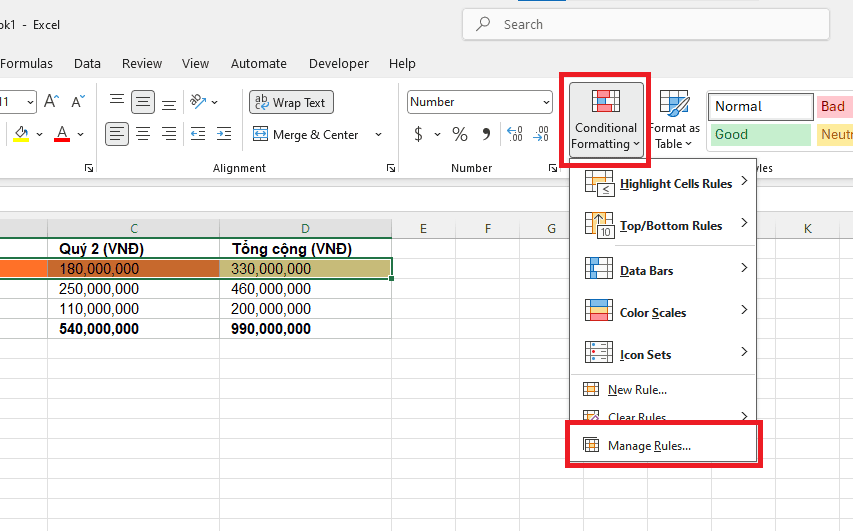
Task: Select cell with 250,000,000
Action: (x=134, y=288)
